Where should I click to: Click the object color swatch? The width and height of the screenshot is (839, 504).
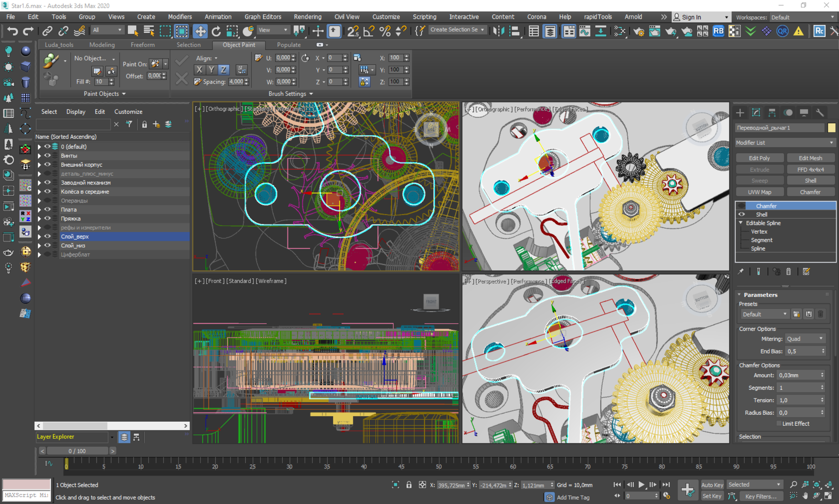tap(831, 128)
